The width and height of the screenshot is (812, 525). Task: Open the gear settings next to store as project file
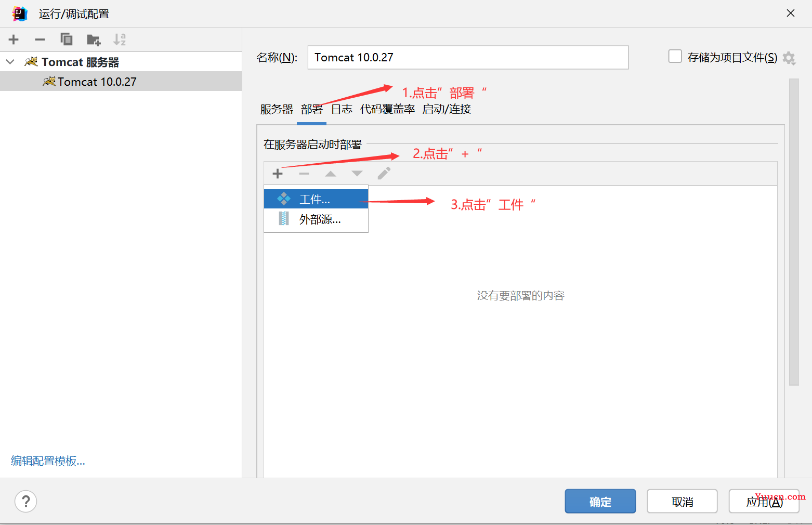pos(789,58)
